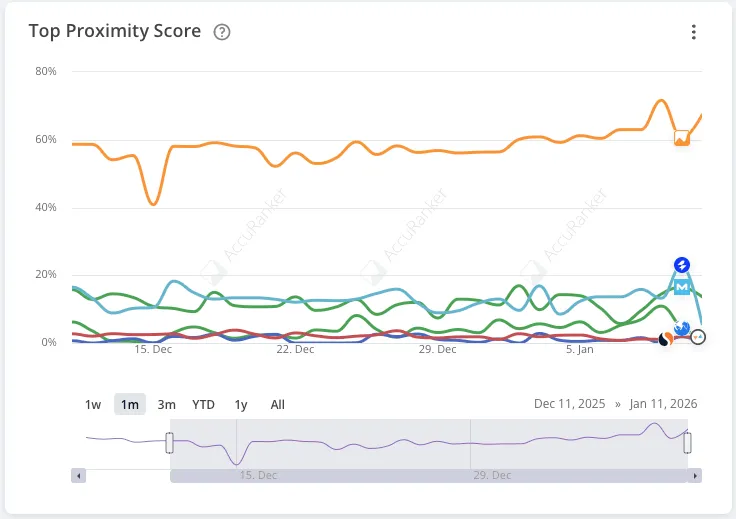This screenshot has height=519, width=736.
Task: Click the Jan 11, 2026 end date field
Action: pyautogui.click(x=663, y=404)
